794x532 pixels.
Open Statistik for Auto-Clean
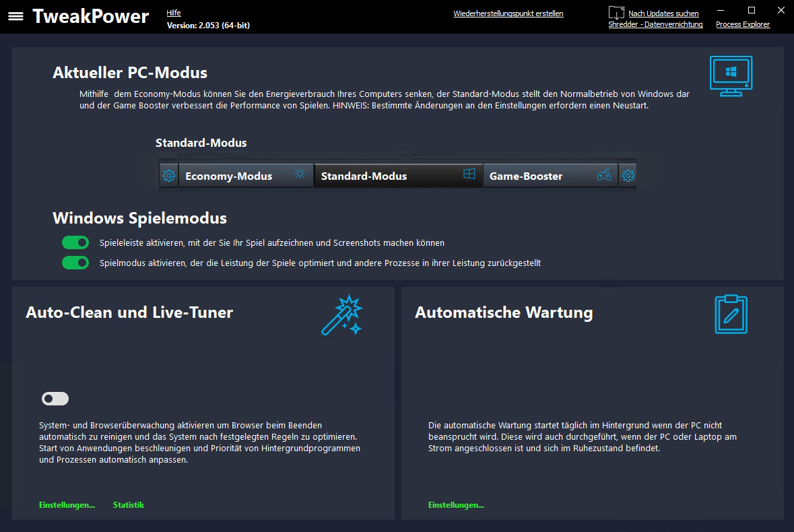pos(129,505)
